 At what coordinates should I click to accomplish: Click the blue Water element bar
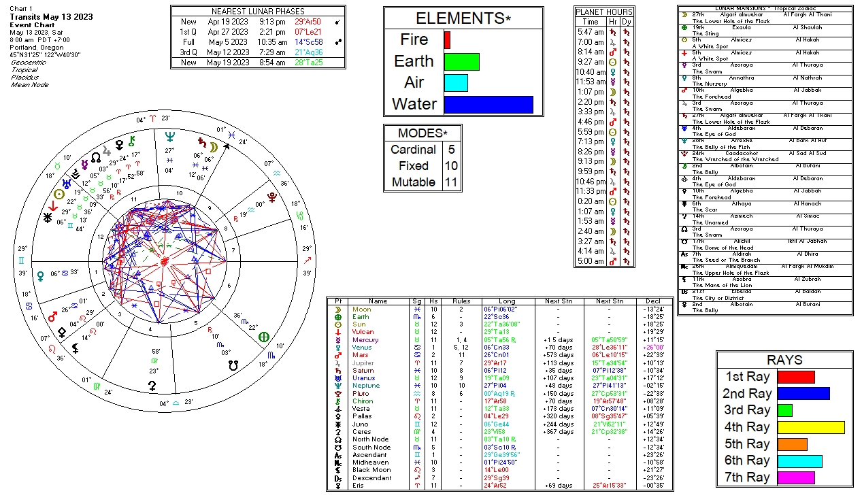[x=488, y=105]
